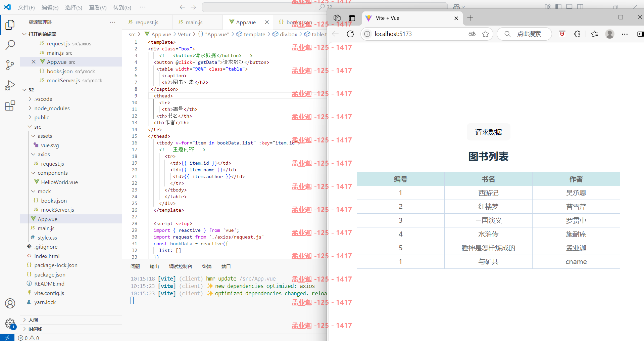Open the Run and Debug view
Screen dimensions: 644x341
click(x=10, y=85)
